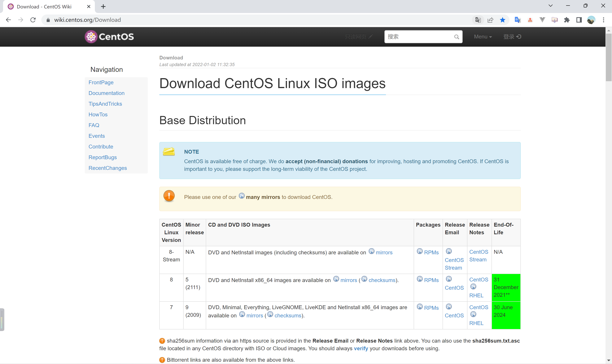Open version 7 CentOS release notes link
This screenshot has height=364, width=612.
[479, 307]
